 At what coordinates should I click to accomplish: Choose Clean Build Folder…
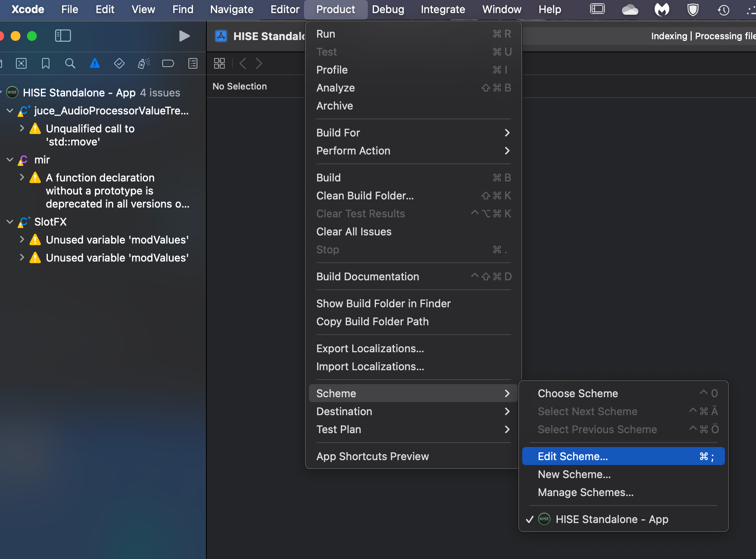pyautogui.click(x=413, y=196)
